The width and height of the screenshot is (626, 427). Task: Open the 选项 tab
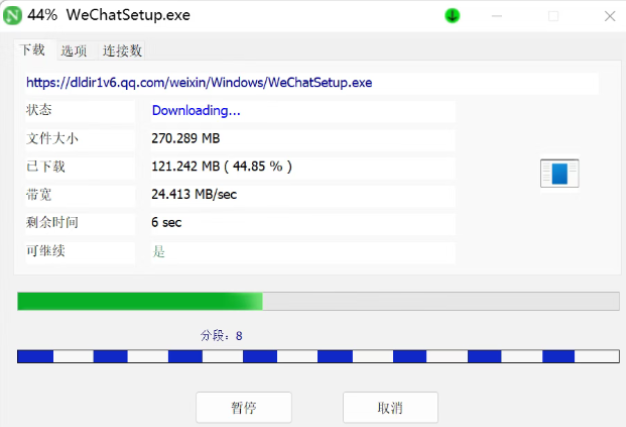pyautogui.click(x=74, y=51)
